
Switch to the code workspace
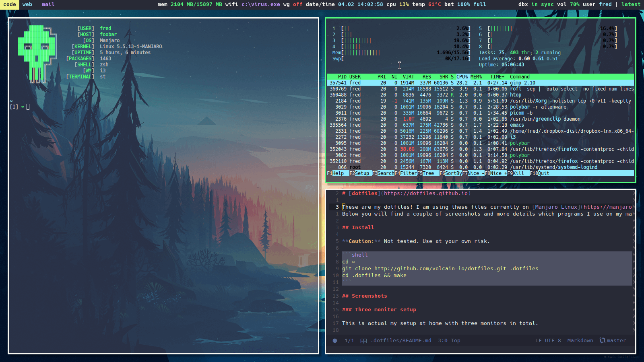(10, 4)
